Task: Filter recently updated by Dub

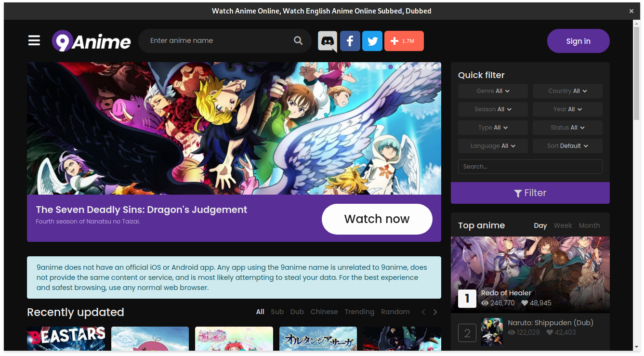Action: click(297, 312)
